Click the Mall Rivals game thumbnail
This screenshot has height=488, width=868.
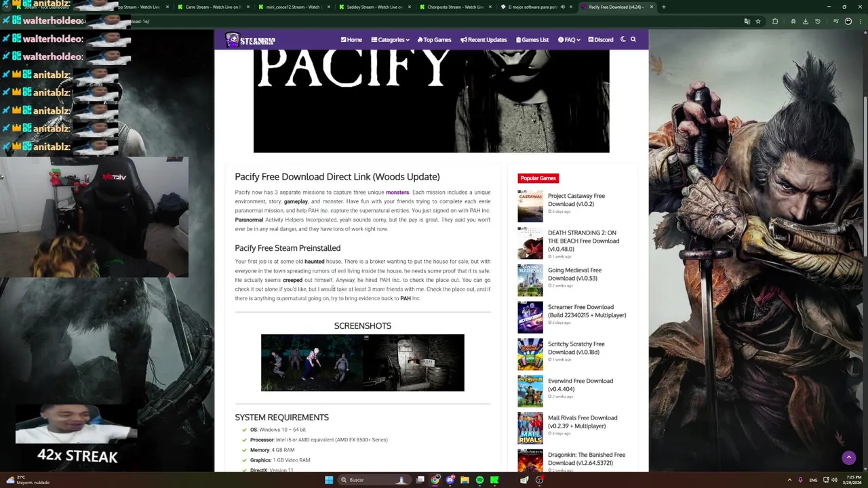530,428
